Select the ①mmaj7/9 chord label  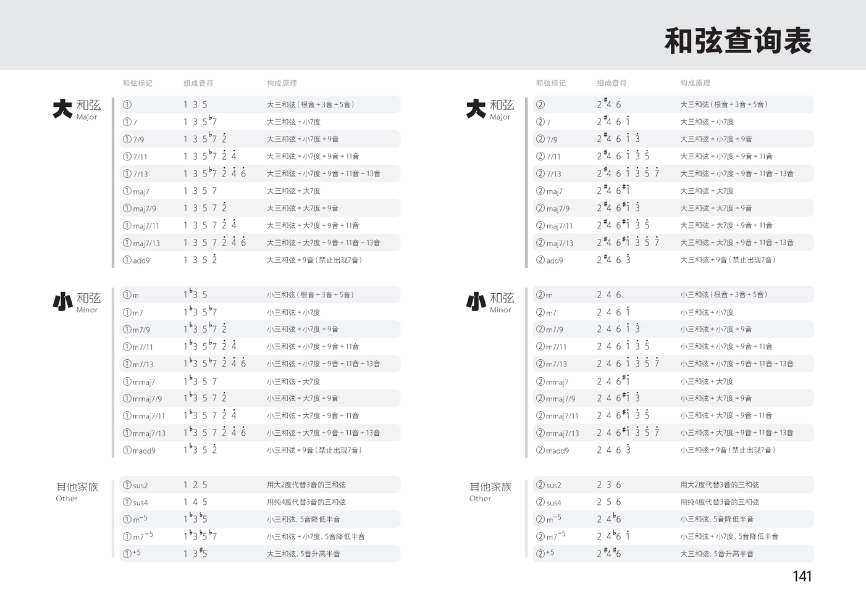(142, 399)
